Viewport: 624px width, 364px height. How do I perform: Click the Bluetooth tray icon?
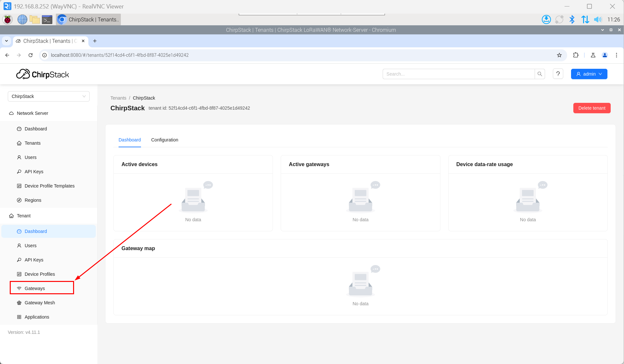[572, 19]
